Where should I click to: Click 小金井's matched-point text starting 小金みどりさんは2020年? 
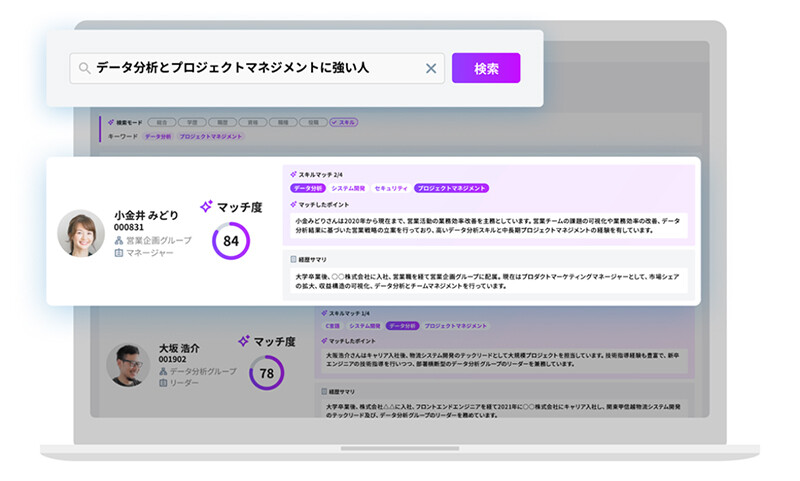click(488, 225)
